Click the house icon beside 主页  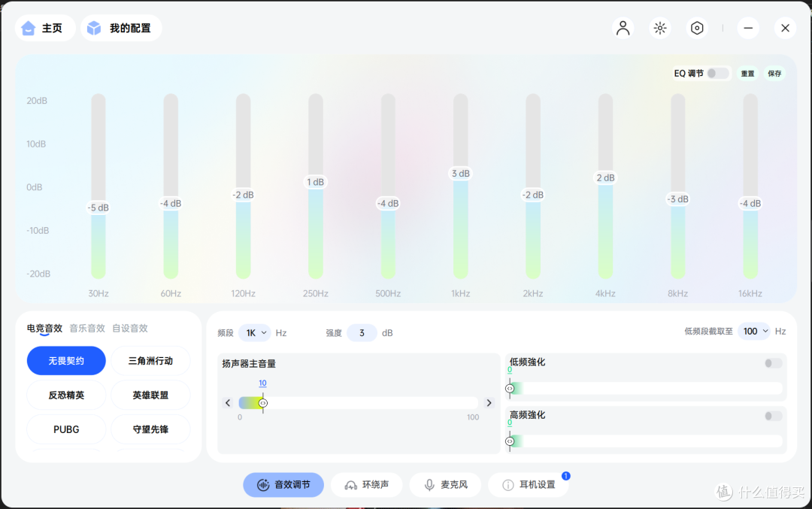pos(28,28)
